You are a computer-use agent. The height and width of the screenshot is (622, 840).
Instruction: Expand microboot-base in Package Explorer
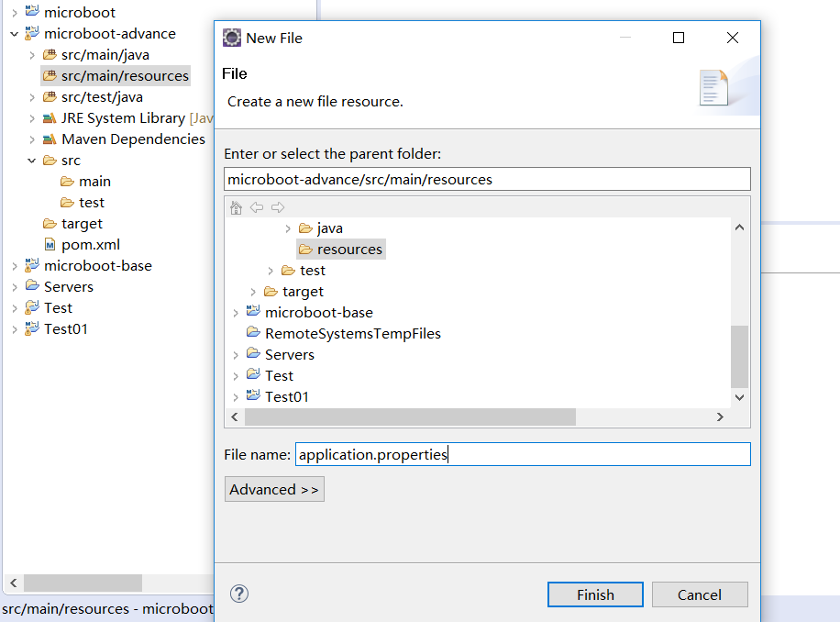(15, 266)
